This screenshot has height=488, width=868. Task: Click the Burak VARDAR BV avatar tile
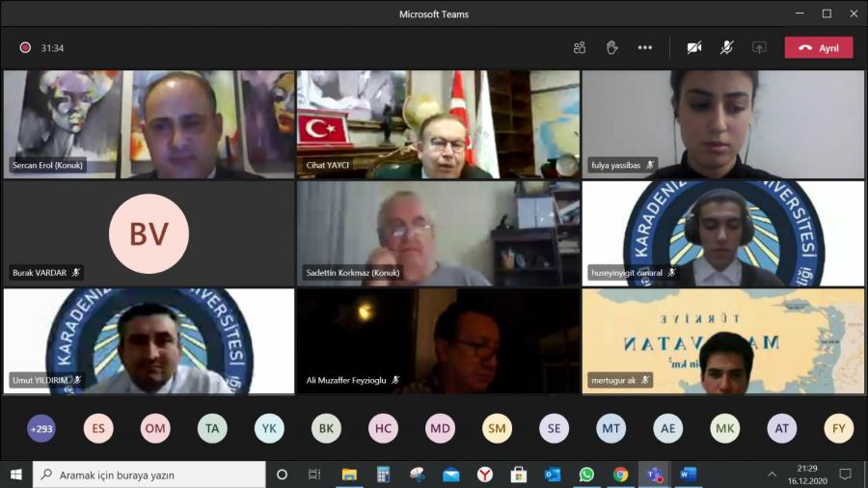[149, 232]
